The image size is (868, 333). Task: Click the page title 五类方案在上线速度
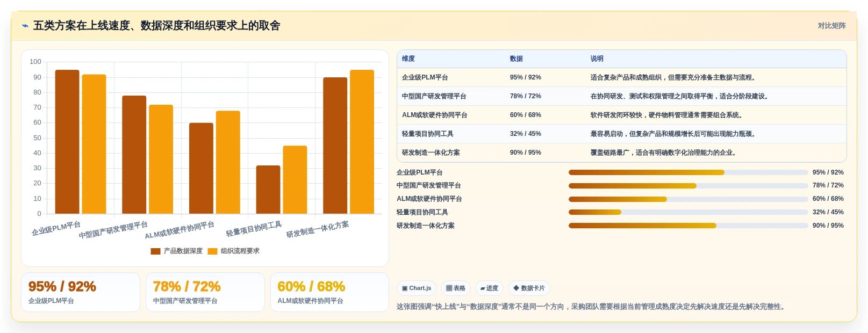157,26
